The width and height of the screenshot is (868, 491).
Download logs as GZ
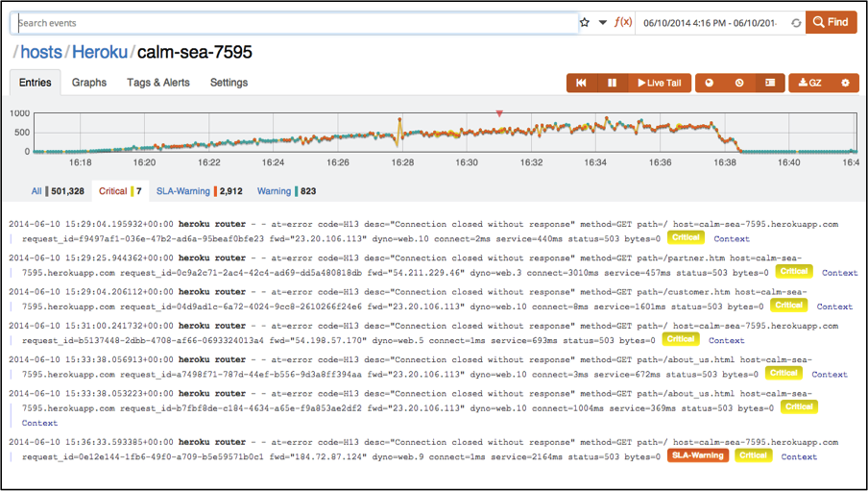pyautogui.click(x=809, y=83)
